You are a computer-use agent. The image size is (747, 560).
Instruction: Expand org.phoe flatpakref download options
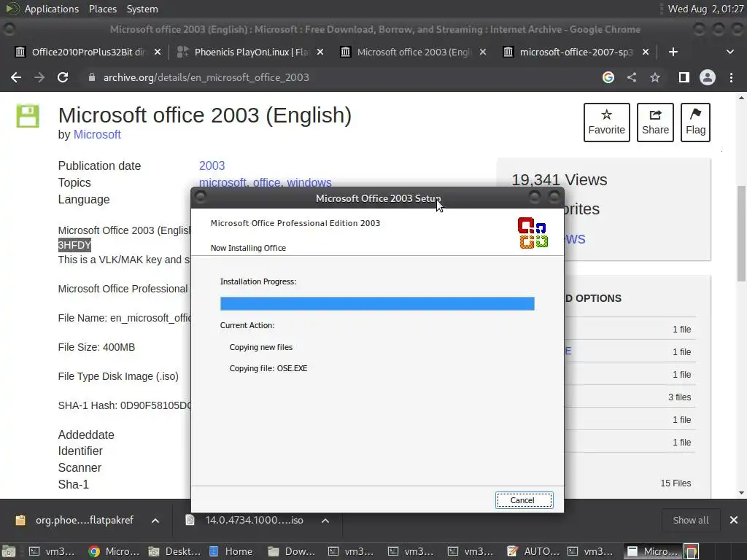(155, 521)
